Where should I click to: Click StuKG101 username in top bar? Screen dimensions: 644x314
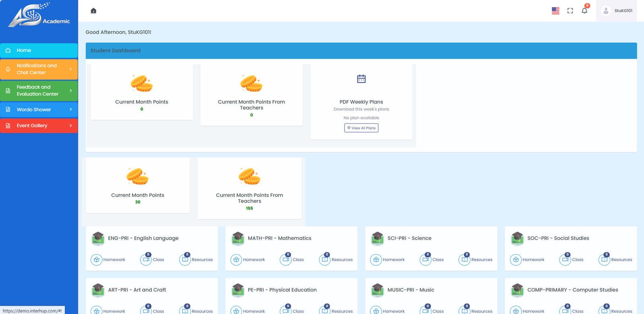623,11
